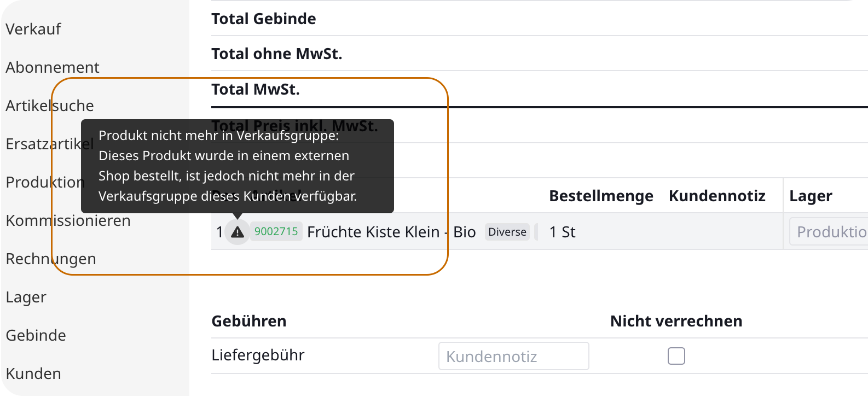Open the Verkauf menu item
Viewport: 868px width, 397px height.
[33, 29]
